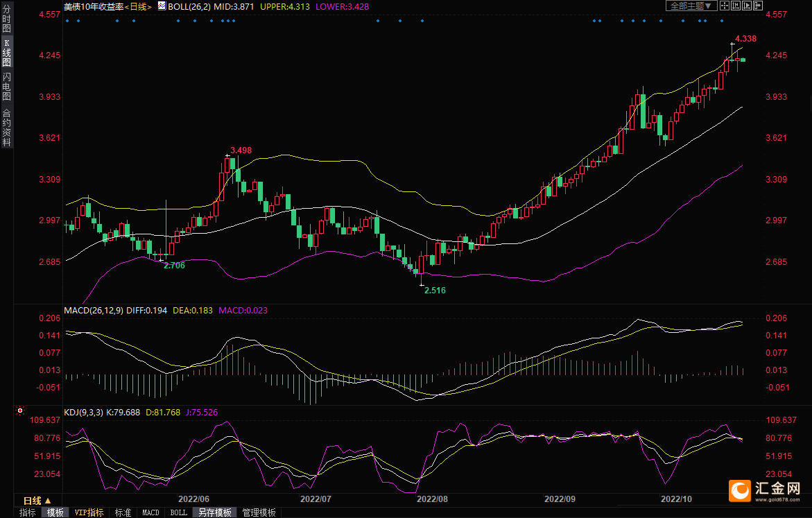Viewport: 812px width, 518px height.
Task: Click the jump-to-start chart icon
Action: click(736, 6)
